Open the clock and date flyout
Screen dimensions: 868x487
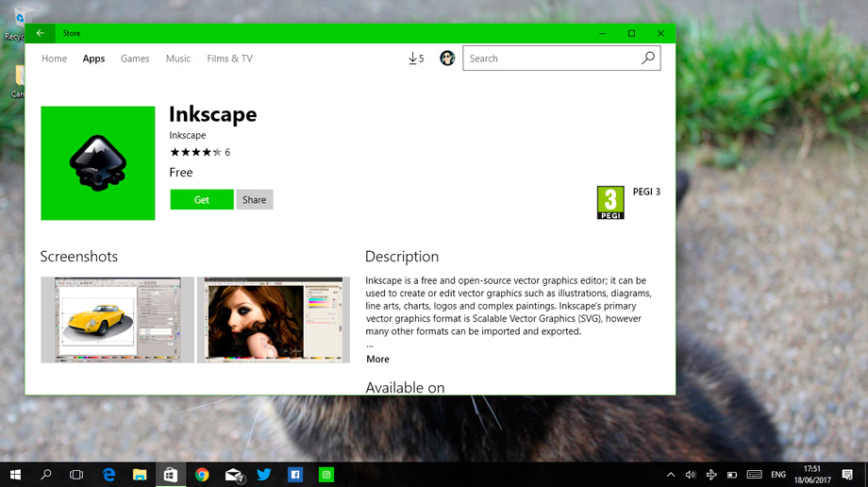tap(812, 475)
